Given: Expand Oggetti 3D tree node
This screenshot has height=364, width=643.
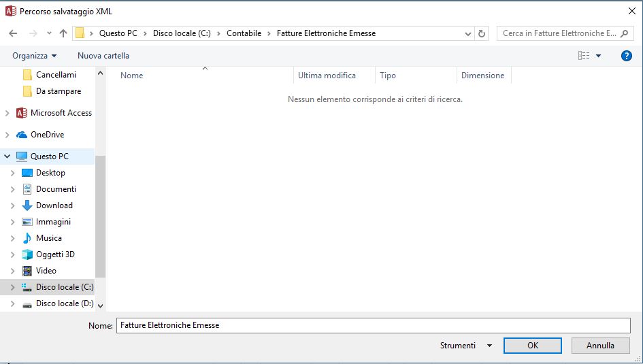Looking at the screenshot, I should tap(12, 254).
